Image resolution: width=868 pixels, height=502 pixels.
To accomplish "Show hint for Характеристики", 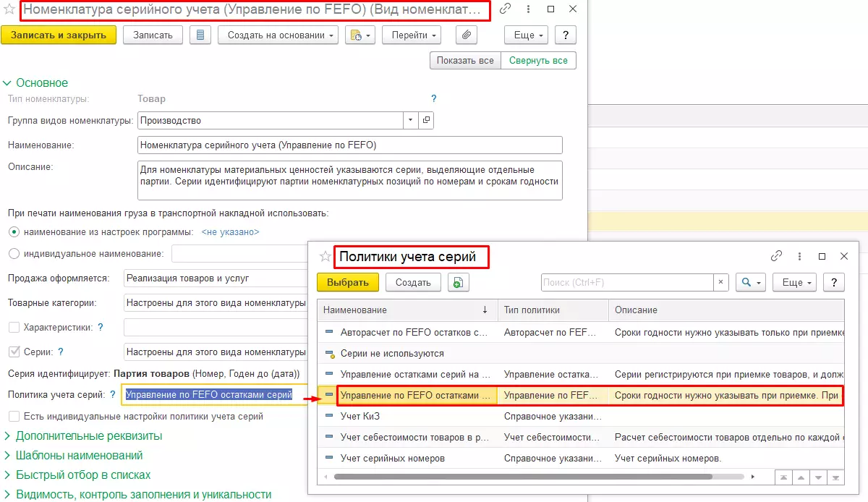I will click(x=100, y=328).
